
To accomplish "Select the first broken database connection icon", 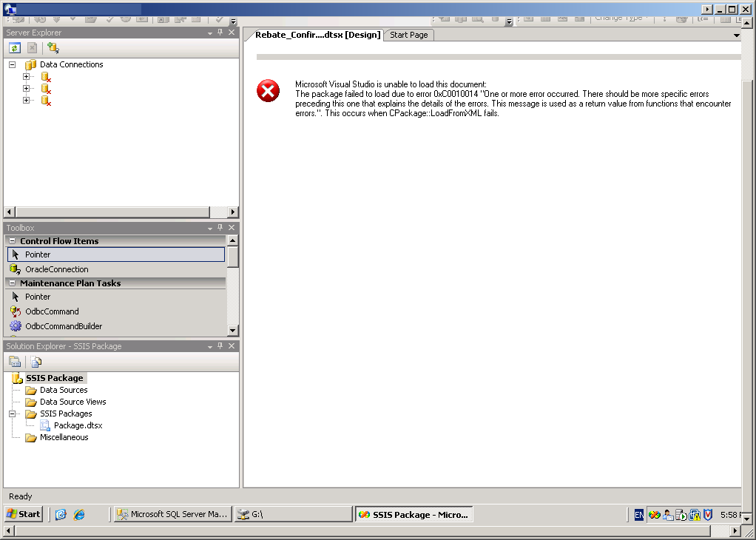I will [x=46, y=77].
